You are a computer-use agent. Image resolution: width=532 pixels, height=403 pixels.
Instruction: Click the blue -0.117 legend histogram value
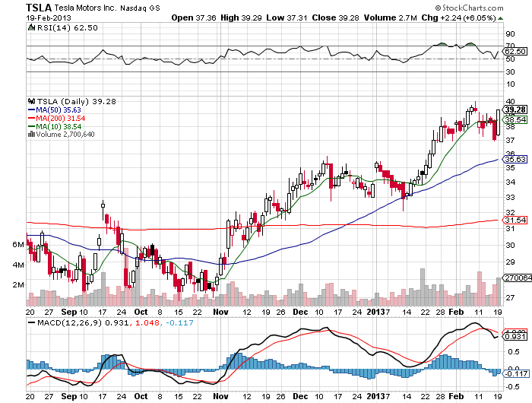pyautogui.click(x=180, y=322)
